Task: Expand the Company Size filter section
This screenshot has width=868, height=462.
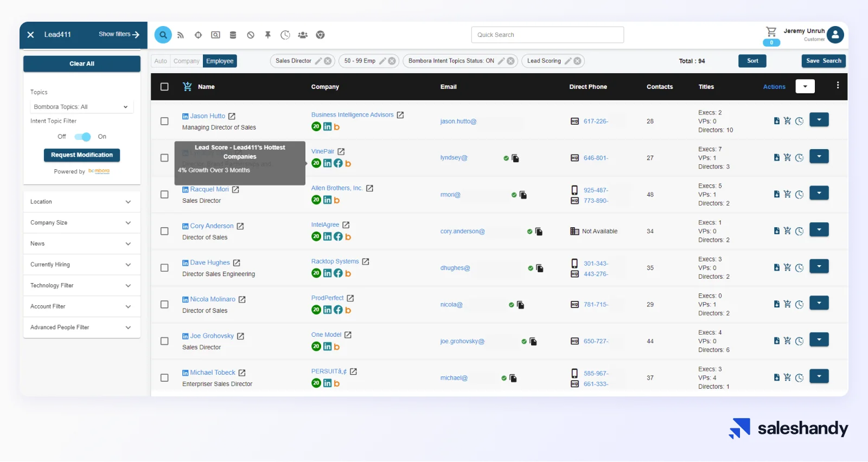Action: (82, 223)
